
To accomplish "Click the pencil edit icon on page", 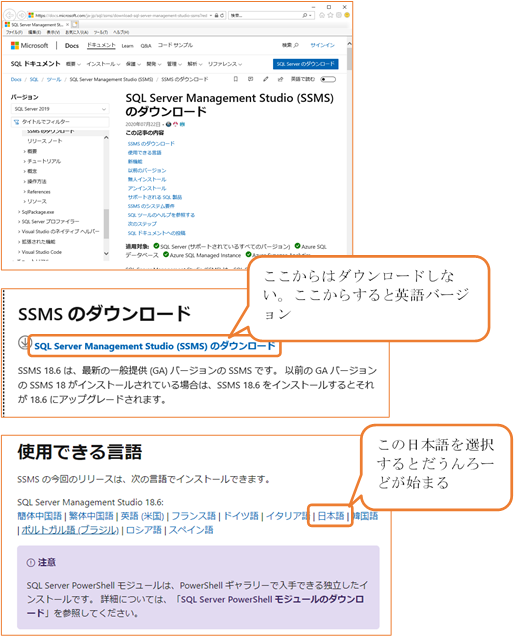I will tap(265, 79).
